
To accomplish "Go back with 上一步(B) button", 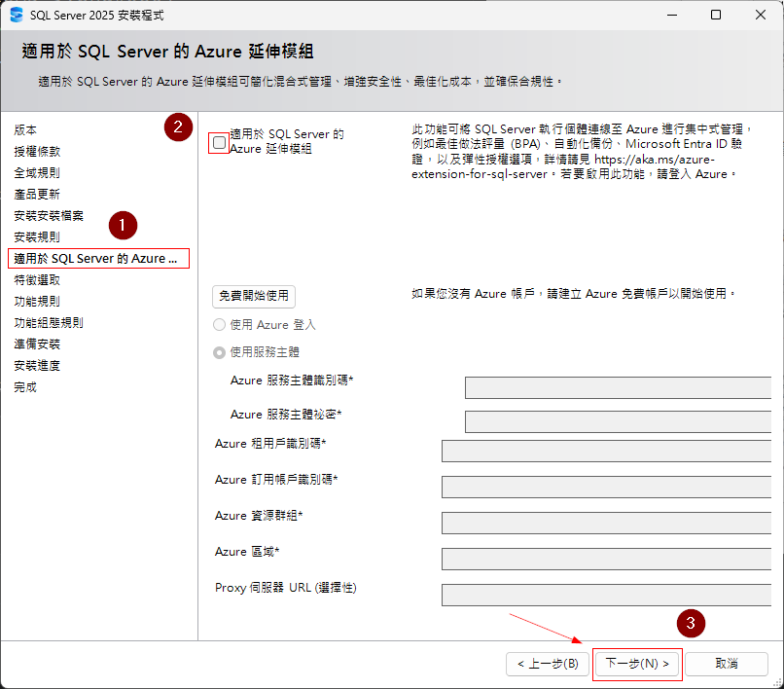I will (548, 664).
